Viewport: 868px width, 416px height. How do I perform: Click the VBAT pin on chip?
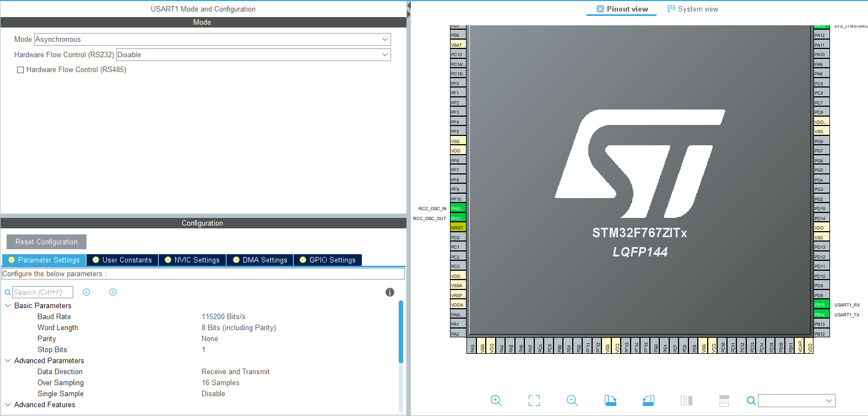(x=458, y=45)
